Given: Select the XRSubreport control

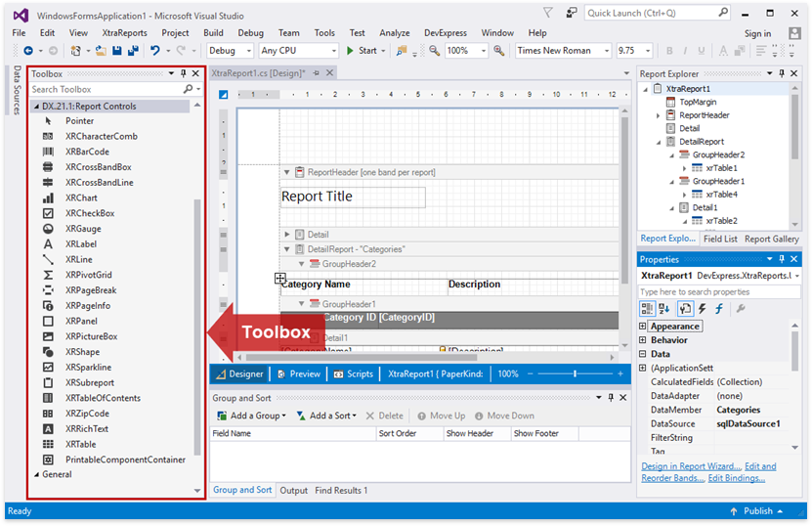Looking at the screenshot, I should click(x=90, y=383).
